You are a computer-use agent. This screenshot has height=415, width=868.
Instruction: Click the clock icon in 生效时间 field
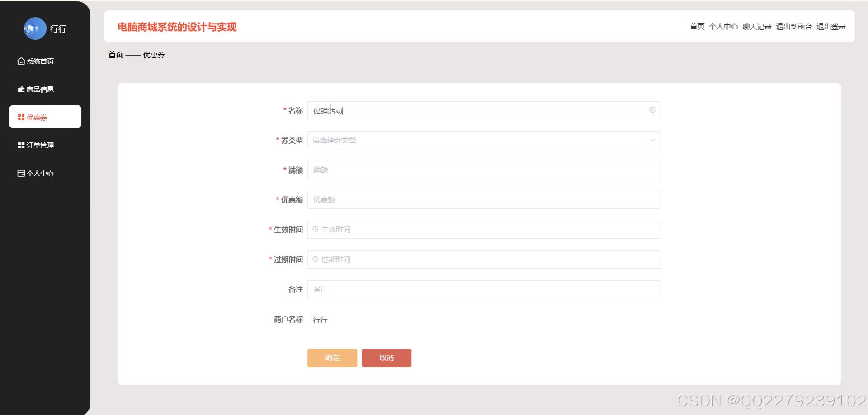click(316, 229)
